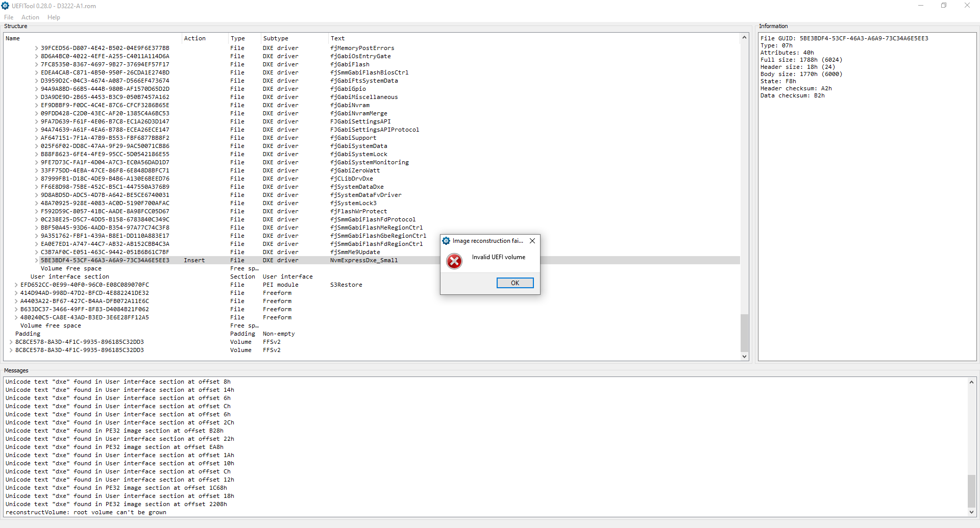Click the S3Restore text cell
The image size is (980, 528).
[x=346, y=285]
